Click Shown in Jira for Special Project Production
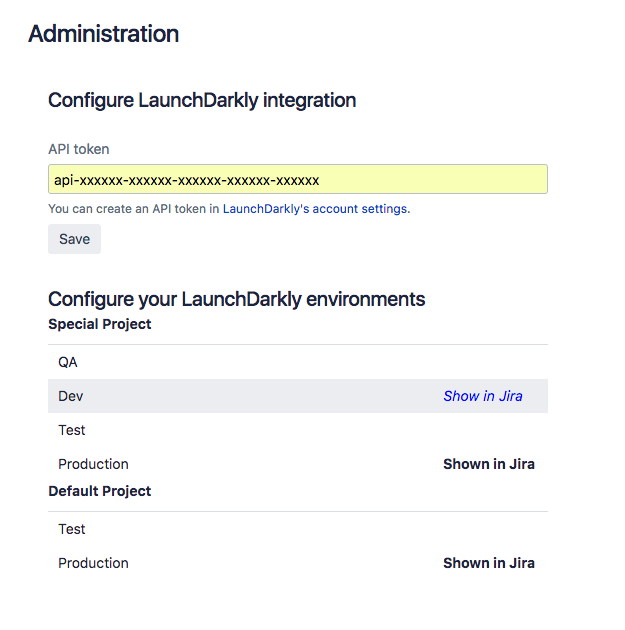The width and height of the screenshot is (625, 630). click(489, 464)
